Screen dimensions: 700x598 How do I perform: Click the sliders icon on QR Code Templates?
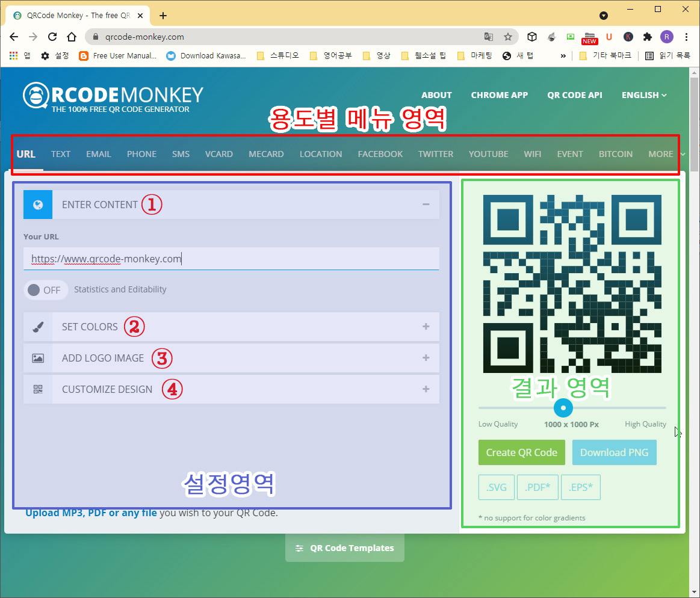(300, 548)
